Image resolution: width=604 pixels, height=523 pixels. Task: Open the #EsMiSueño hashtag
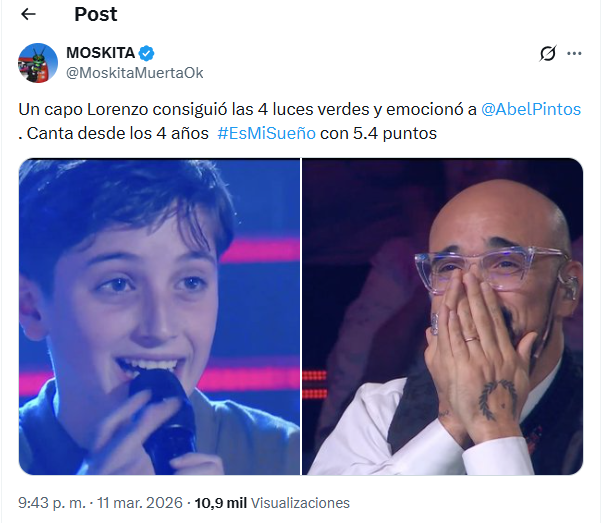tap(266, 134)
